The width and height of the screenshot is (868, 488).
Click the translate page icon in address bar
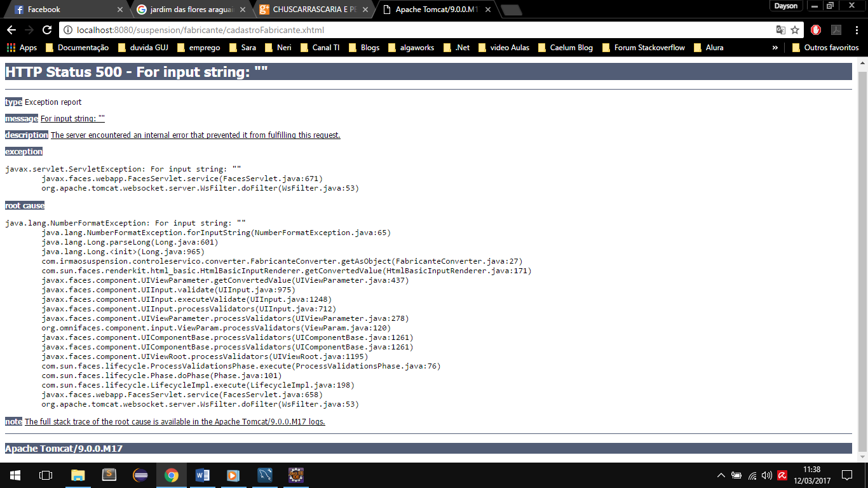[x=781, y=30]
